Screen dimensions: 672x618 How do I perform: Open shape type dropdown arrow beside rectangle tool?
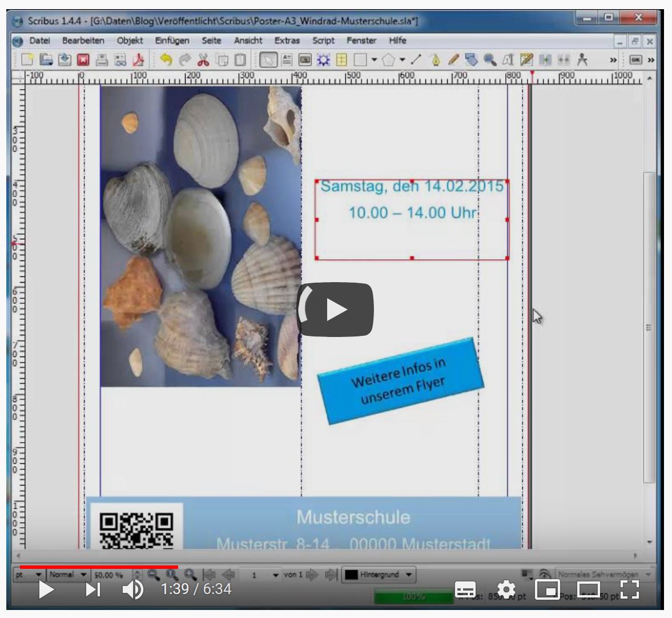click(374, 59)
